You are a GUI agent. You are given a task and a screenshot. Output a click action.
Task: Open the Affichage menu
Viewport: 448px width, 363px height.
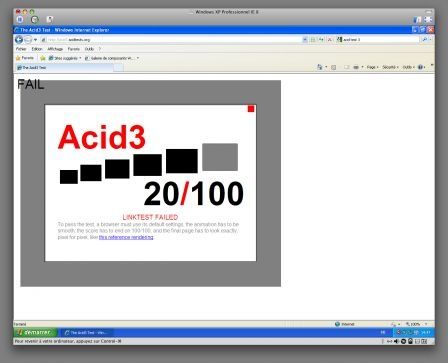(x=55, y=49)
